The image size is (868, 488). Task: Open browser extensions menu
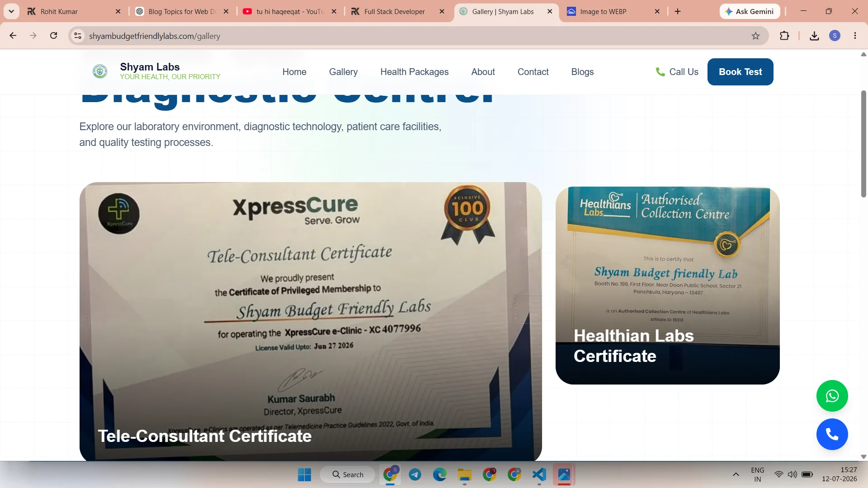[x=784, y=36]
